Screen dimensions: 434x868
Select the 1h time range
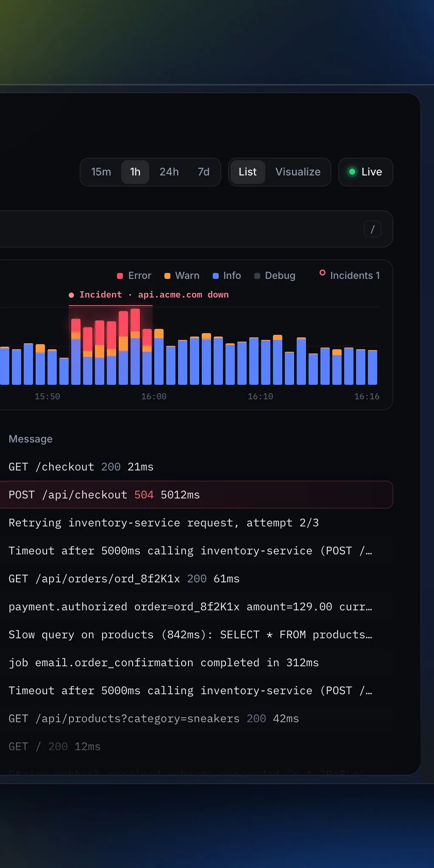pos(135,172)
